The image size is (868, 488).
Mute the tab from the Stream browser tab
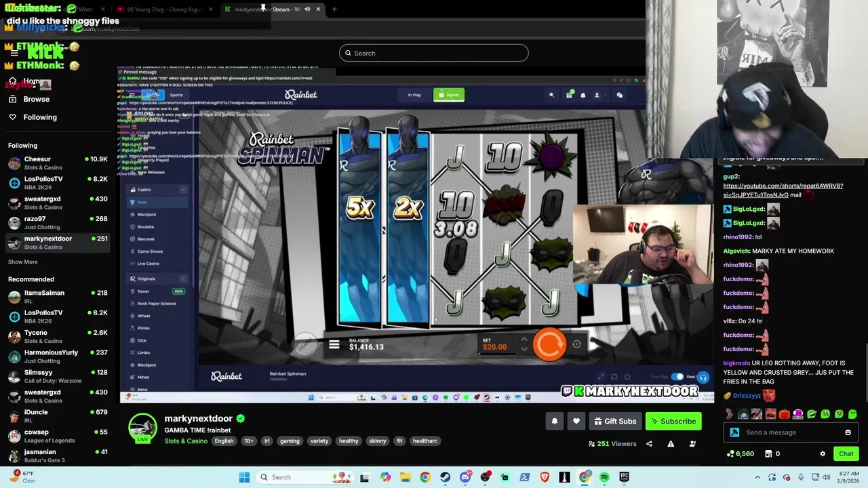[x=307, y=9]
